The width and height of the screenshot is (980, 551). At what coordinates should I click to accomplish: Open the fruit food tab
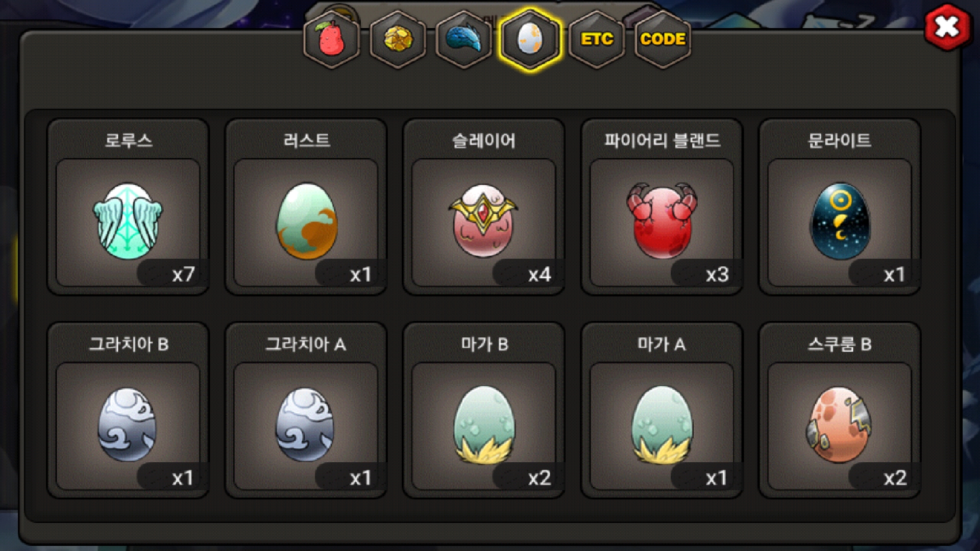click(332, 39)
